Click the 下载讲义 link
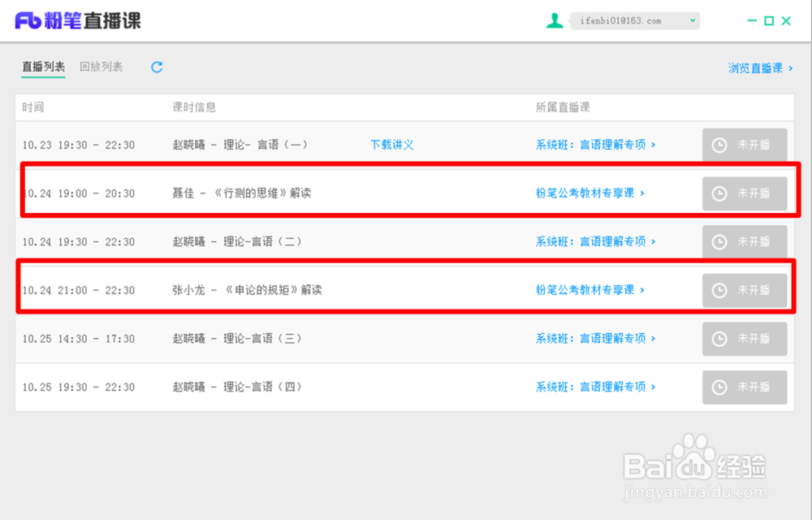The image size is (812, 520). coord(391,145)
